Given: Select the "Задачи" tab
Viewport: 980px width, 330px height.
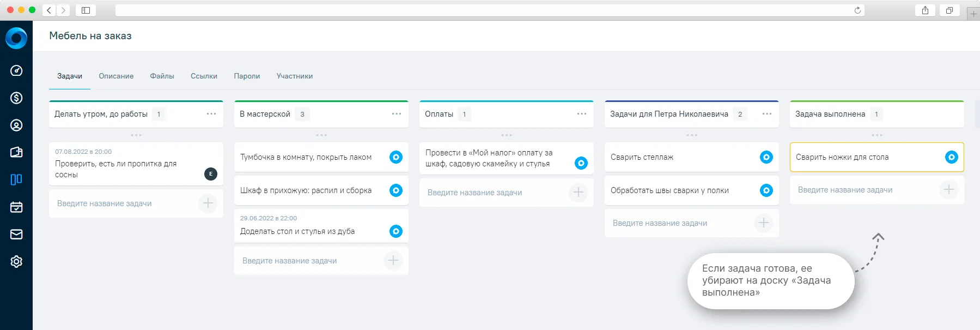Looking at the screenshot, I should click(70, 76).
